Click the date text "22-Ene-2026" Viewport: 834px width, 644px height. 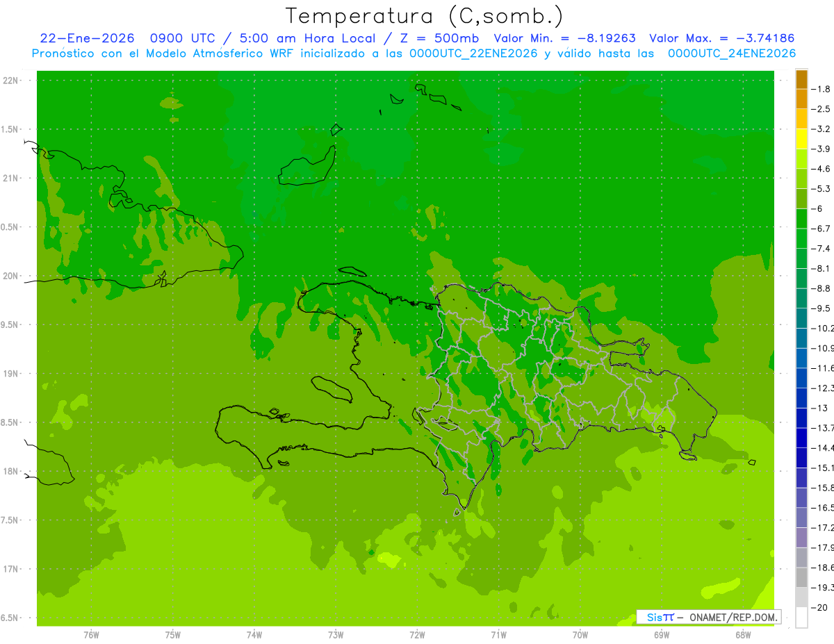(87, 38)
